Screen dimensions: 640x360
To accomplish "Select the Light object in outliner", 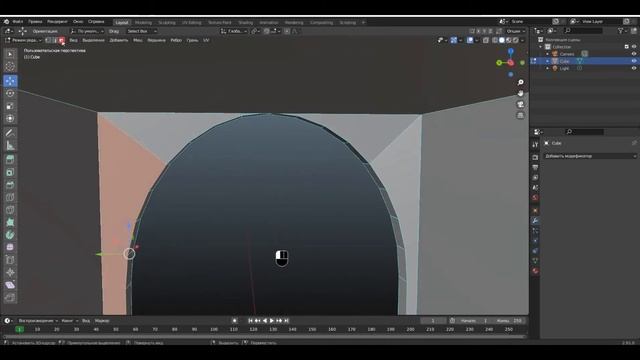I will point(564,68).
